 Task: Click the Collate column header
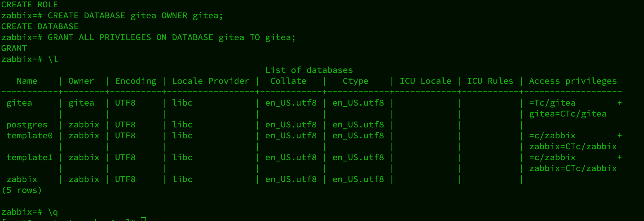[x=288, y=81]
